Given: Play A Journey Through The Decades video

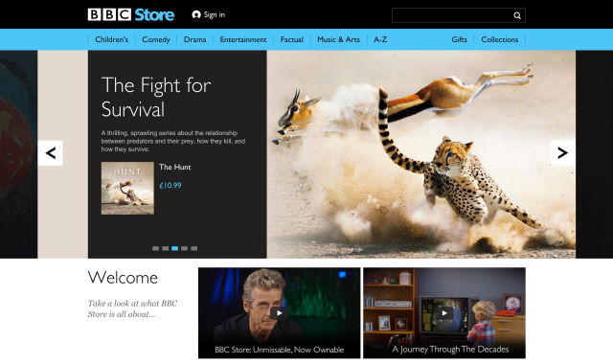Looking at the screenshot, I should [444, 313].
